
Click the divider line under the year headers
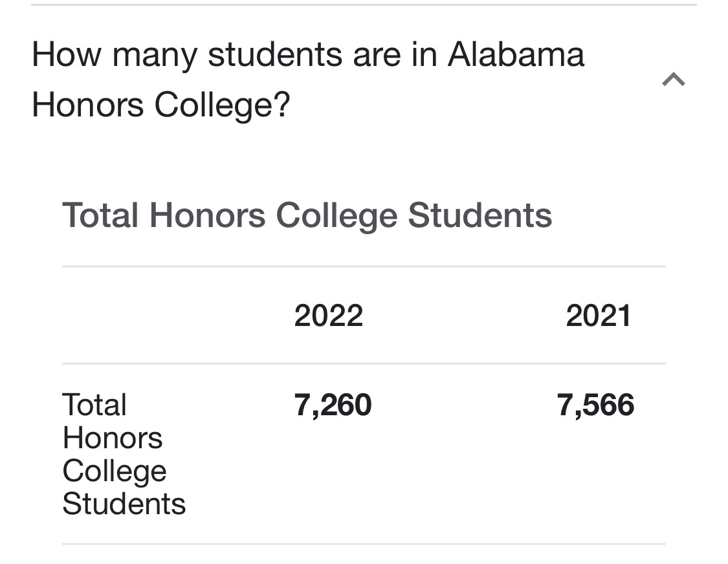tap(364, 363)
